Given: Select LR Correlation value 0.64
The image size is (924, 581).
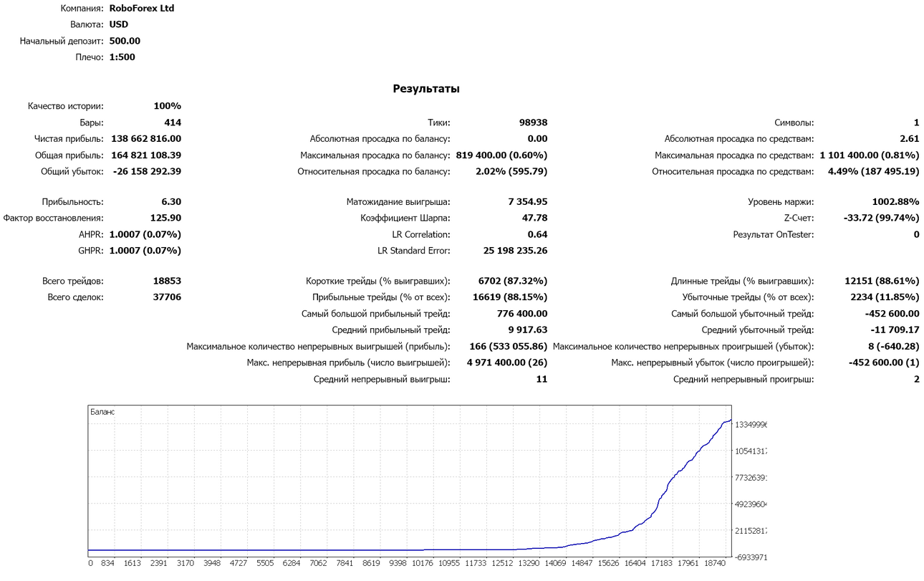Looking at the screenshot, I should pos(537,234).
